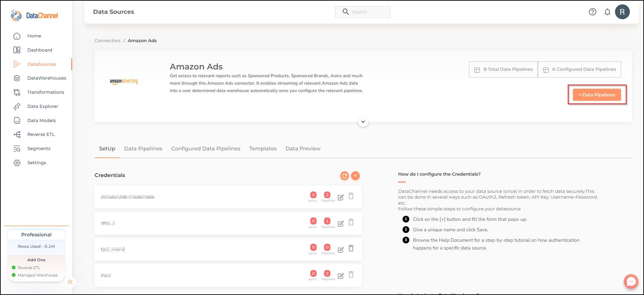
Task: Switch to the Data Pipelines tab
Action: tap(143, 149)
